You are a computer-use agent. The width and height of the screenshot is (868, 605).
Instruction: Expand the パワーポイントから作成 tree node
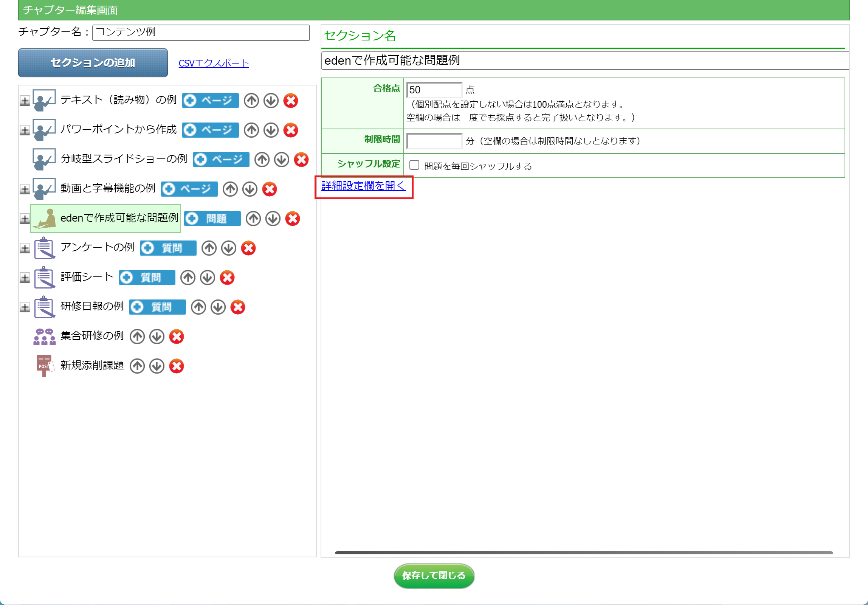pos(25,130)
